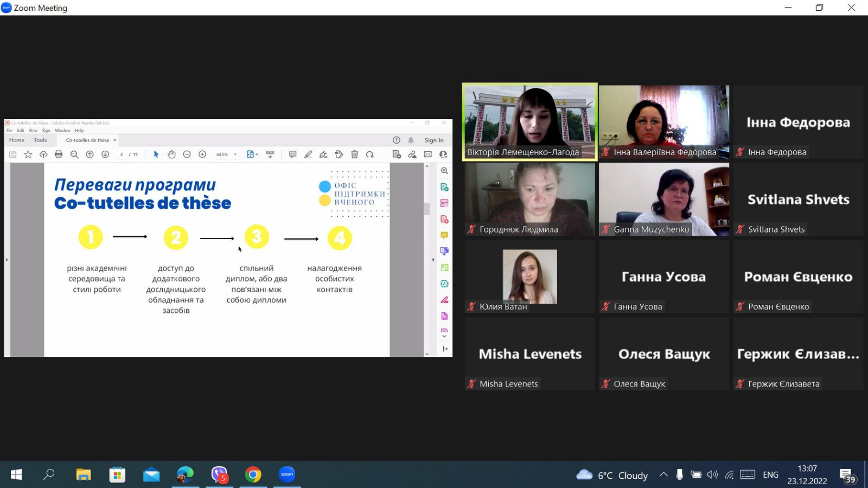Open the taskbar volume control
The image size is (868, 488).
coord(712,474)
